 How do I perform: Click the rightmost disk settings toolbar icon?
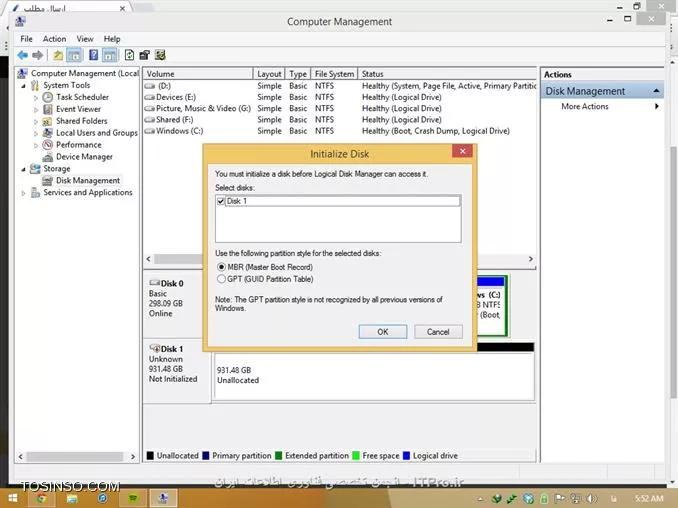(160, 55)
